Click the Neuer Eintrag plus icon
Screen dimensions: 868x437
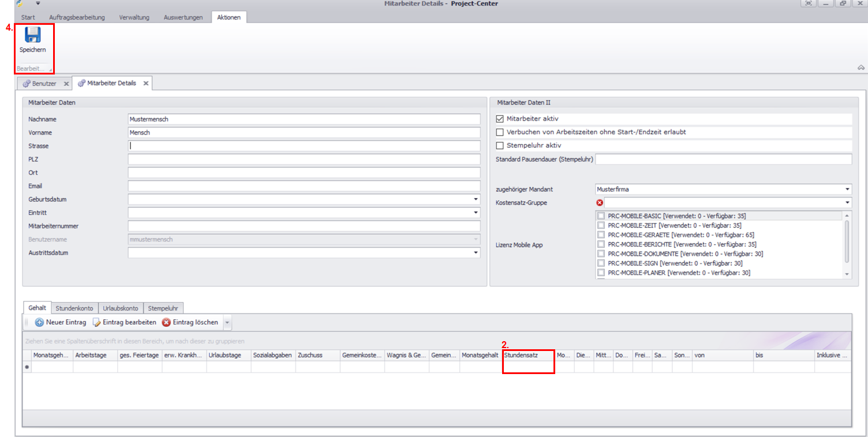[x=39, y=322]
